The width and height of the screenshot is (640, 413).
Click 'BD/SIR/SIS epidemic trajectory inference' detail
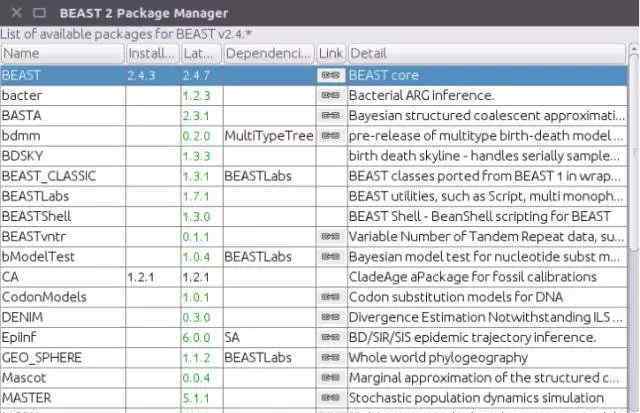(x=473, y=337)
